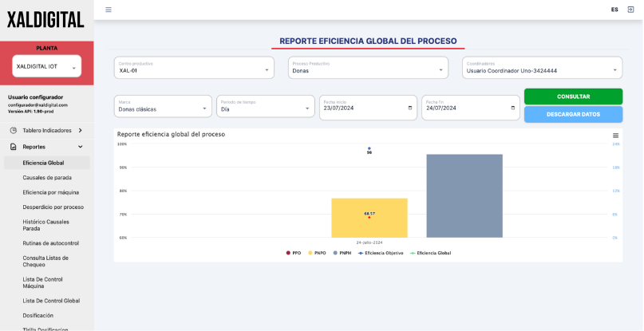Toggle PPO series in chart legend

coord(294,253)
